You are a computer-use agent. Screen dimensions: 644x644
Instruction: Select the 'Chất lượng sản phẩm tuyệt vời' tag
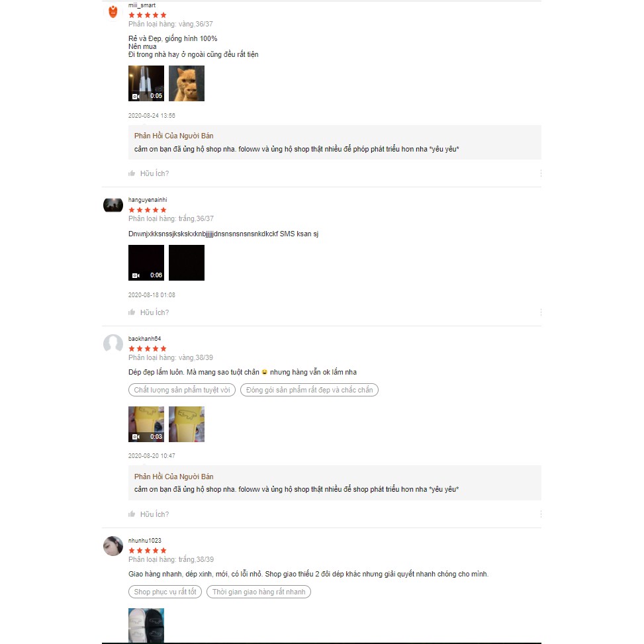pyautogui.click(x=182, y=390)
